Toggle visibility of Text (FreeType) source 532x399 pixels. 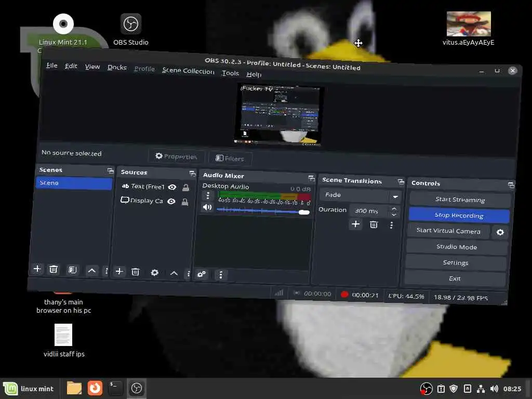pyautogui.click(x=172, y=187)
